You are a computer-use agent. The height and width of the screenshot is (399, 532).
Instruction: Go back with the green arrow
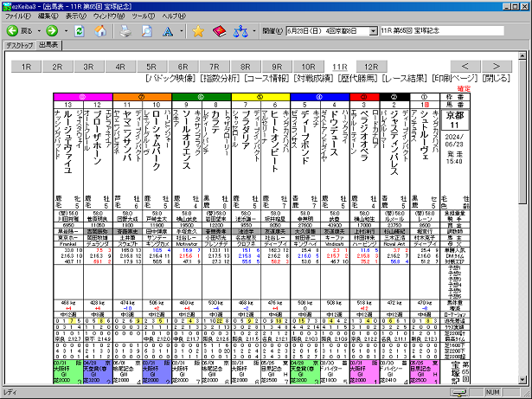pyautogui.click(x=13, y=31)
